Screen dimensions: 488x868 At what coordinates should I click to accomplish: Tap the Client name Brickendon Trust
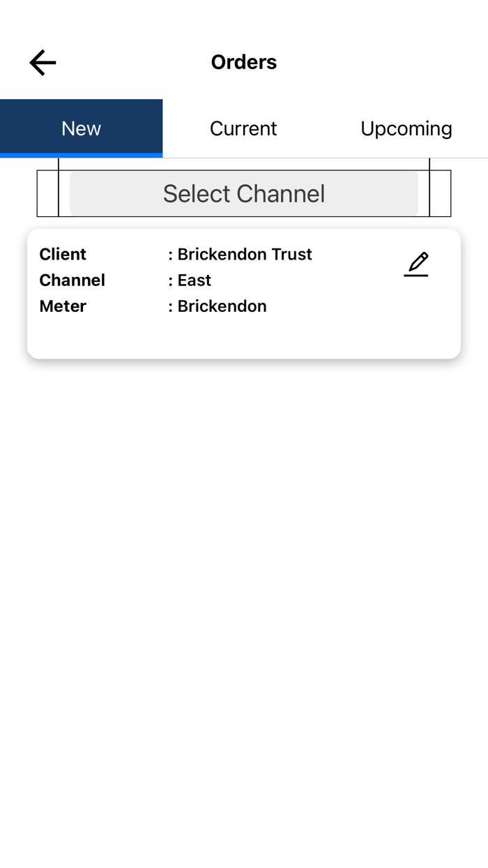click(244, 254)
